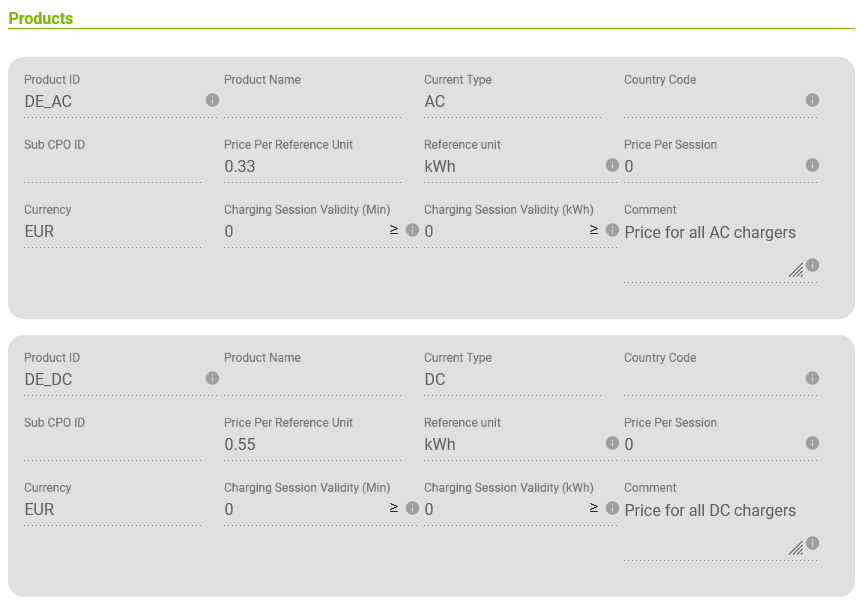The width and height of the screenshot is (867, 602).
Task: Click the info icon beside Product ID DE_DC
Action: (x=212, y=378)
